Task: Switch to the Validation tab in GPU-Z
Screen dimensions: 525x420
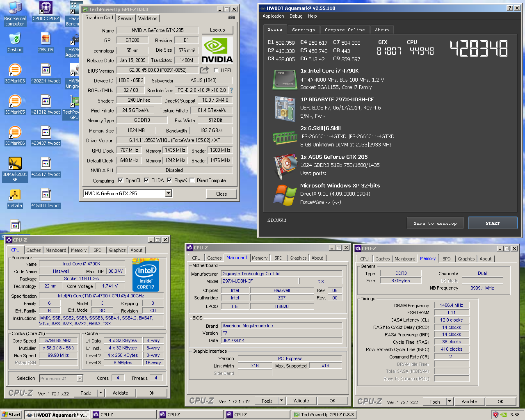Action: tap(148, 18)
